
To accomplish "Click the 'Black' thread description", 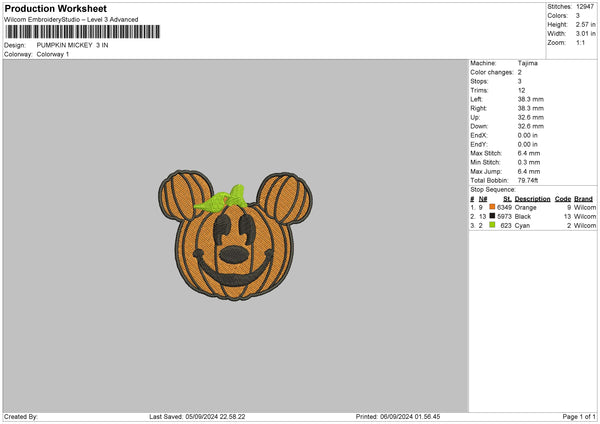I will [x=523, y=217].
